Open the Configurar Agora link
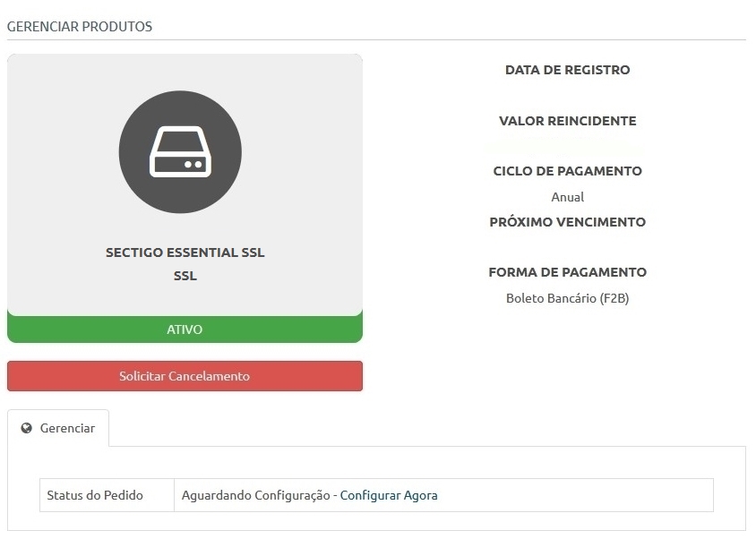The image size is (756, 539). pyautogui.click(x=389, y=495)
